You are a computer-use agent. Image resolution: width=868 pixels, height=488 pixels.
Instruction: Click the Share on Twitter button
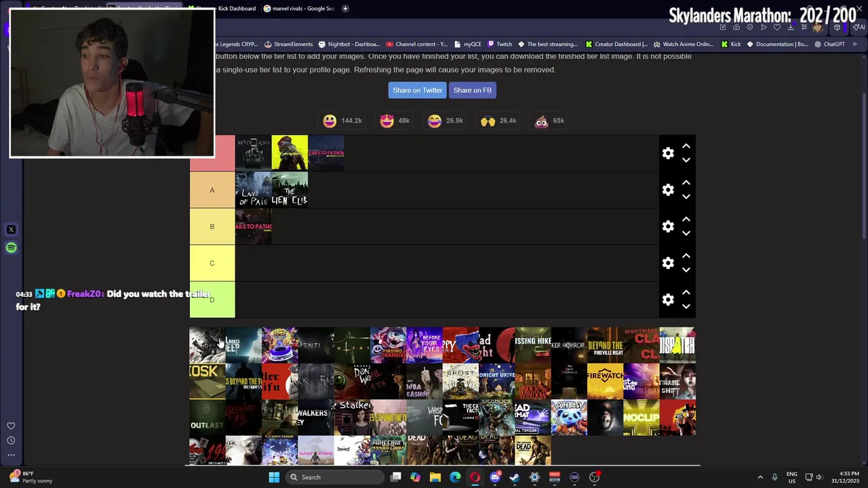pyautogui.click(x=418, y=90)
